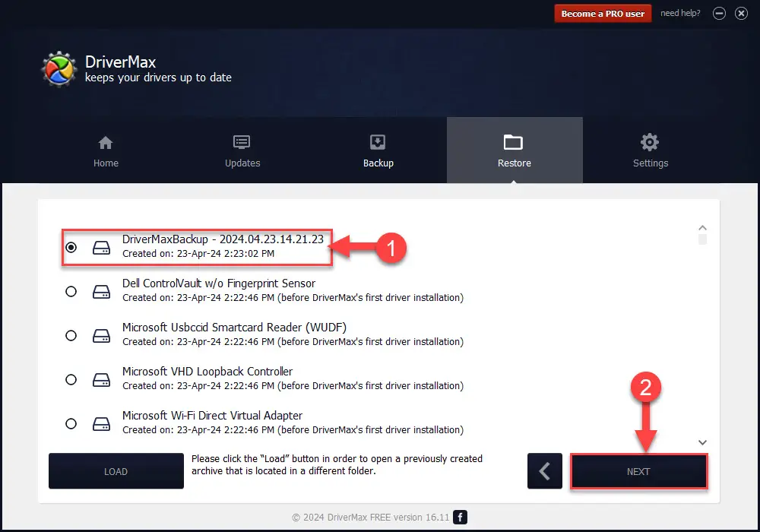
Task: Click the DriverMax logo icon
Action: coord(59,69)
